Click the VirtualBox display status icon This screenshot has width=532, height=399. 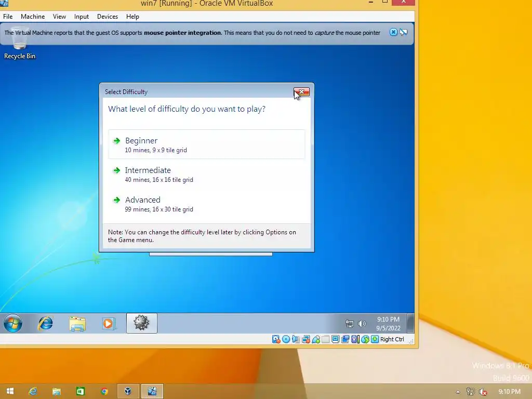point(335,339)
